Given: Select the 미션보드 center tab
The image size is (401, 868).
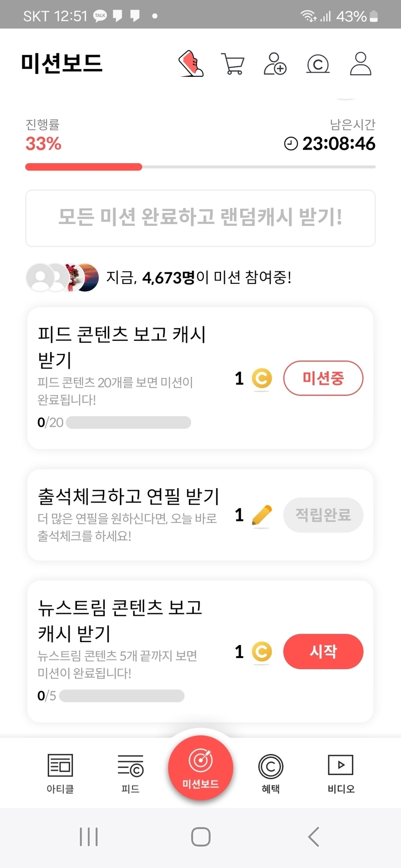Looking at the screenshot, I should pos(200,768).
